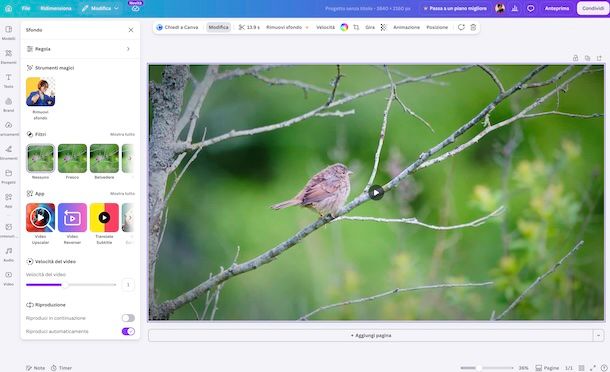Select the Rimuovi sfondo magic tool thumbnail
610x372 pixels.
tap(40, 91)
